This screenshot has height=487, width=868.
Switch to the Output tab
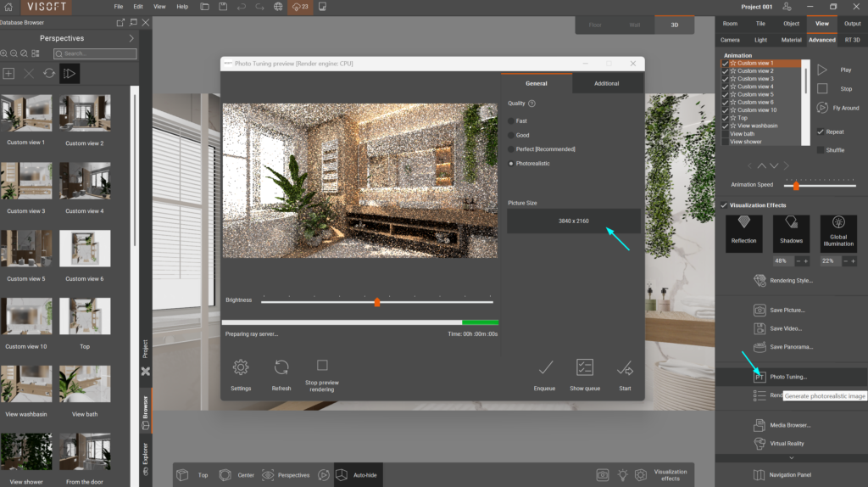click(852, 24)
